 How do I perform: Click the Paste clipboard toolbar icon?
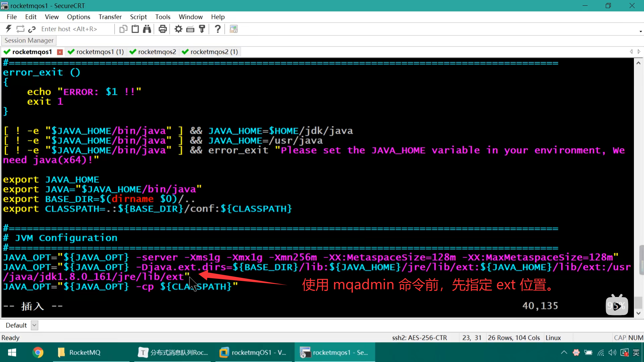(135, 29)
